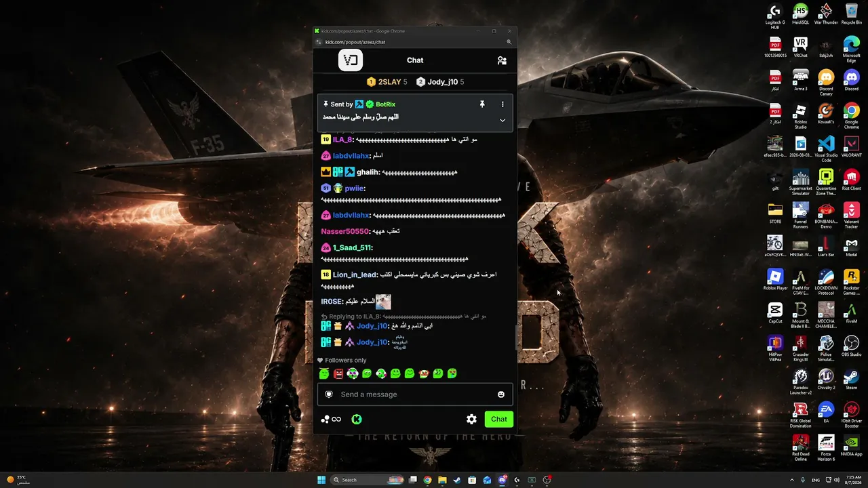
Task: Click the Jody_j10 leaderboard entry
Action: click(440, 82)
